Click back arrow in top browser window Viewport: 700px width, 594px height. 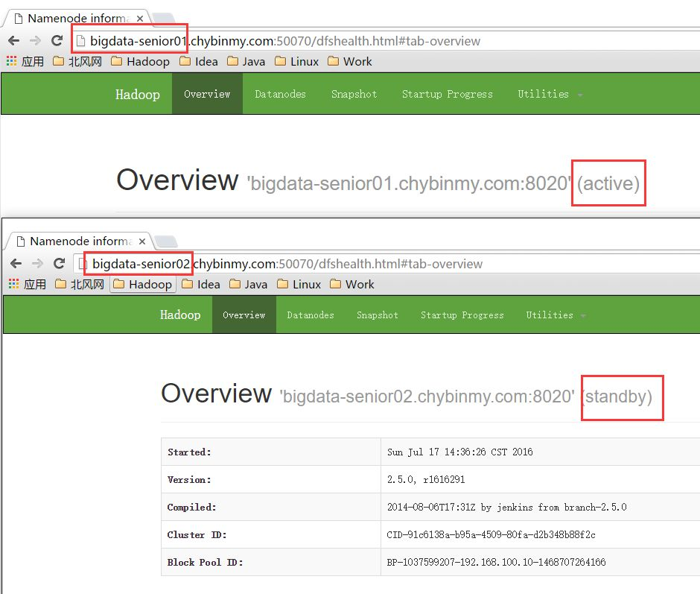click(14, 41)
